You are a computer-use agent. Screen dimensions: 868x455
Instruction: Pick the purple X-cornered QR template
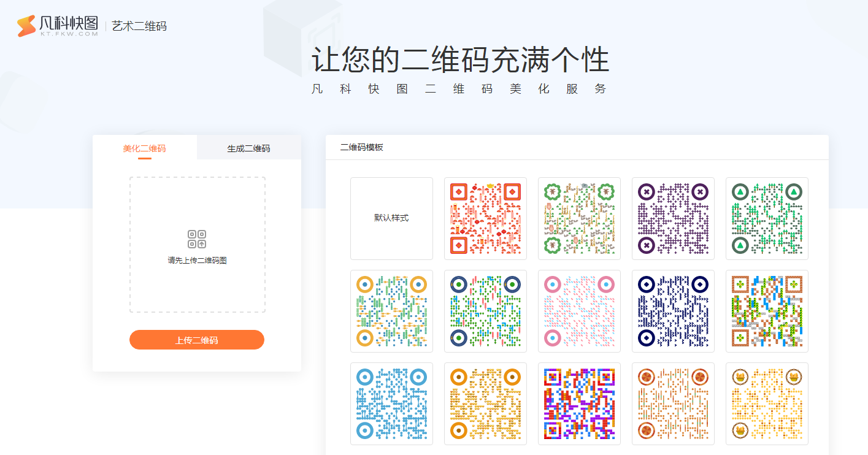coord(673,218)
